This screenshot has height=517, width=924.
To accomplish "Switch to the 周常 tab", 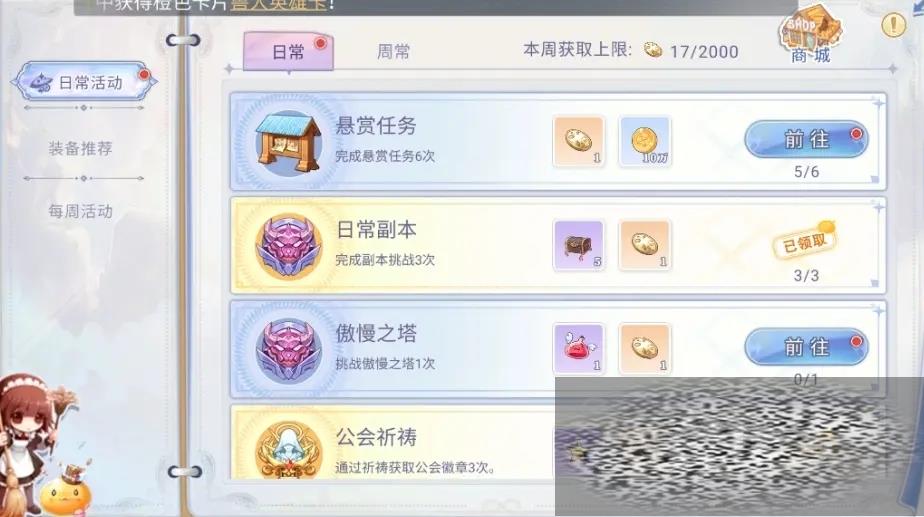I will [x=393, y=52].
